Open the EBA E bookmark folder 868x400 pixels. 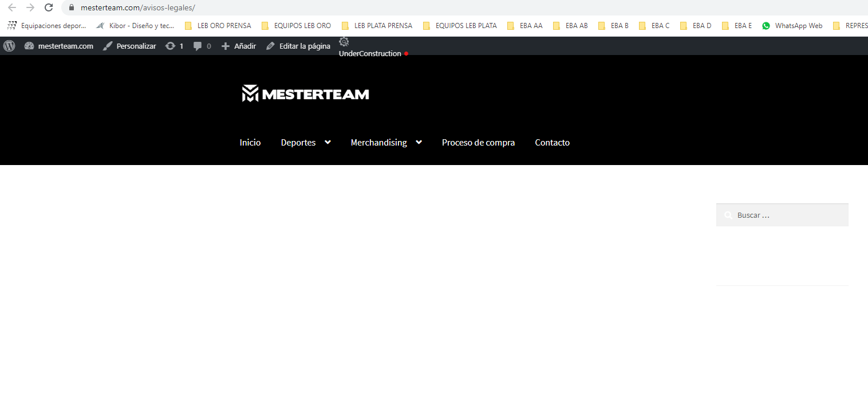[737, 25]
